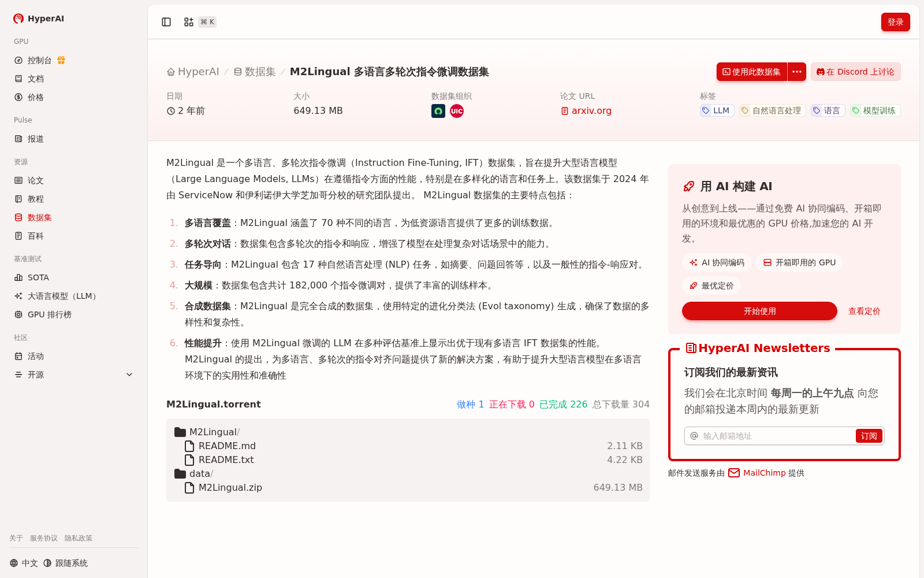Expand the 开源 chevron in sidebar
The image size is (924, 578).
tap(129, 375)
